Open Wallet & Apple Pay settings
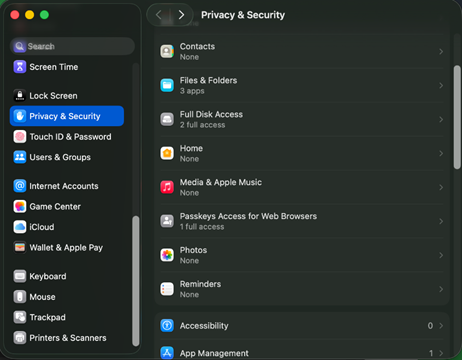The width and height of the screenshot is (462, 360). [67, 247]
